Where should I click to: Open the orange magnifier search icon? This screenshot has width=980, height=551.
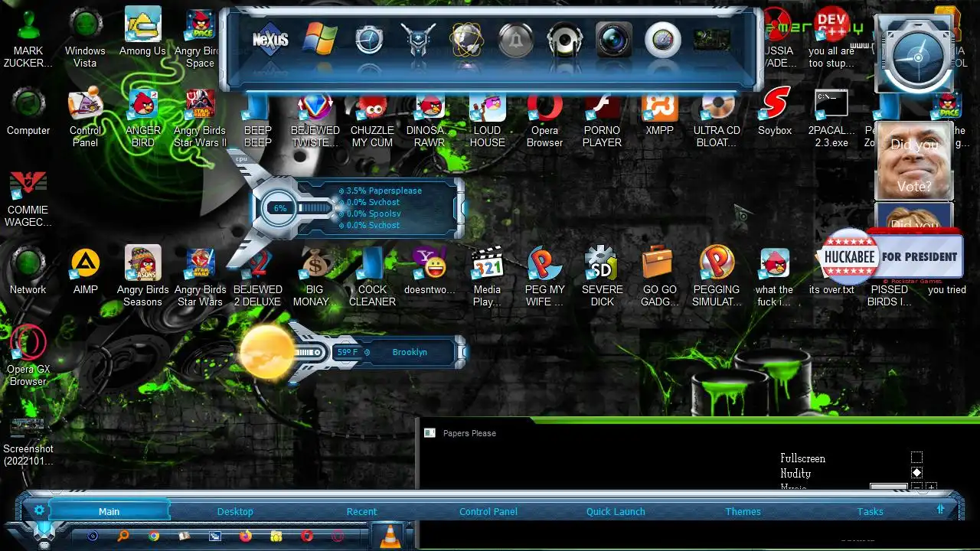tap(122, 536)
